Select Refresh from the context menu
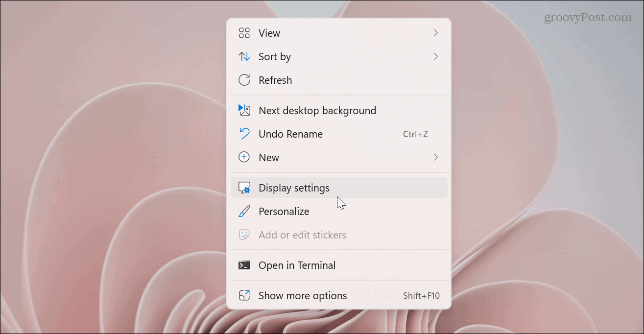Viewport: 644px width, 334px height. click(275, 80)
